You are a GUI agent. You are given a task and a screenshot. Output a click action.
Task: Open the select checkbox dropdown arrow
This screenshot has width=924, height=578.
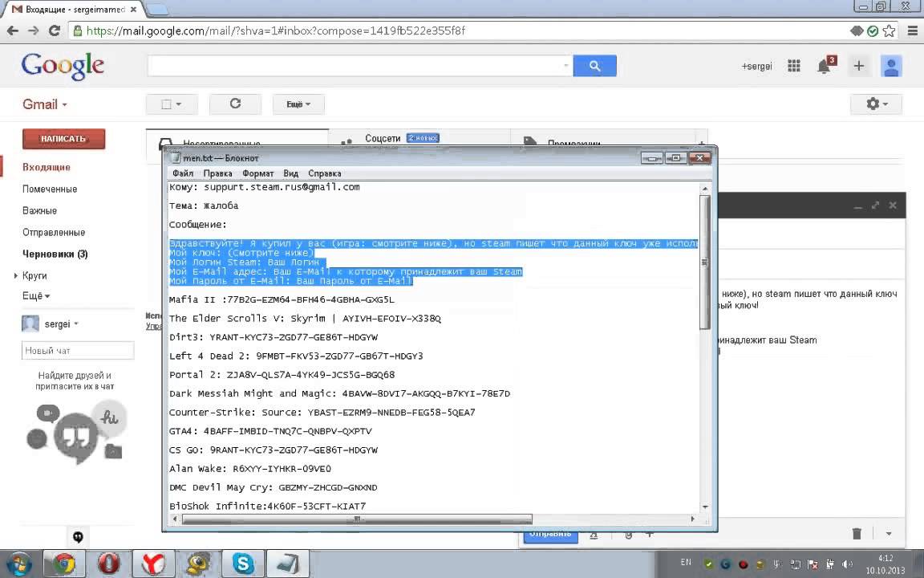pyautogui.click(x=179, y=104)
